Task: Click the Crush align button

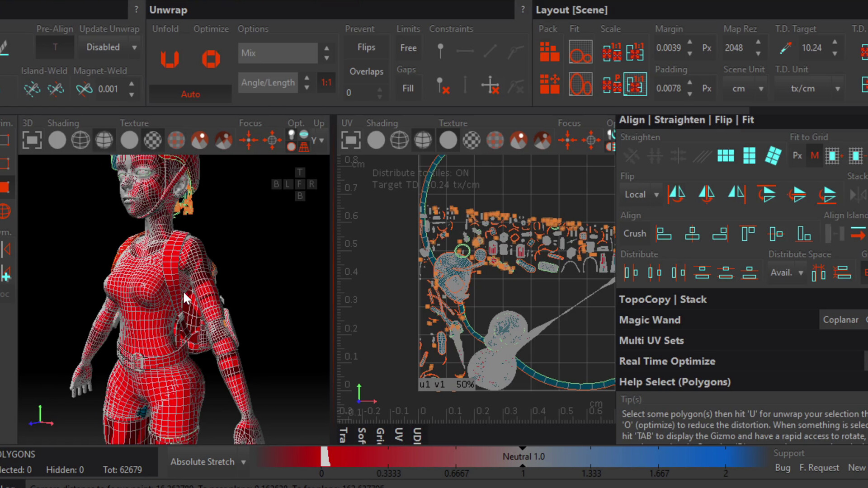Action: click(x=635, y=234)
